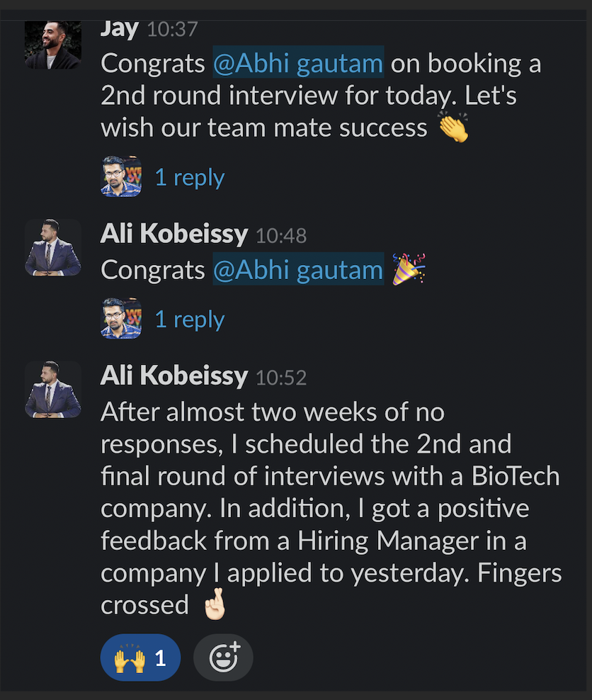The height and width of the screenshot is (700, 592).
Task: Click the replier avatar under Ali's congrats message
Action: pyautogui.click(x=121, y=318)
